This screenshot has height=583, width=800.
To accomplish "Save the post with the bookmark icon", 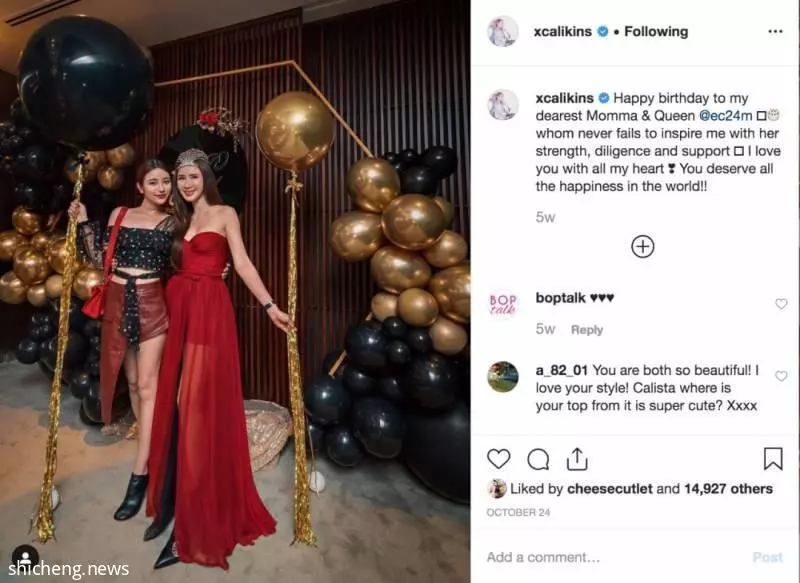I will click(x=773, y=458).
